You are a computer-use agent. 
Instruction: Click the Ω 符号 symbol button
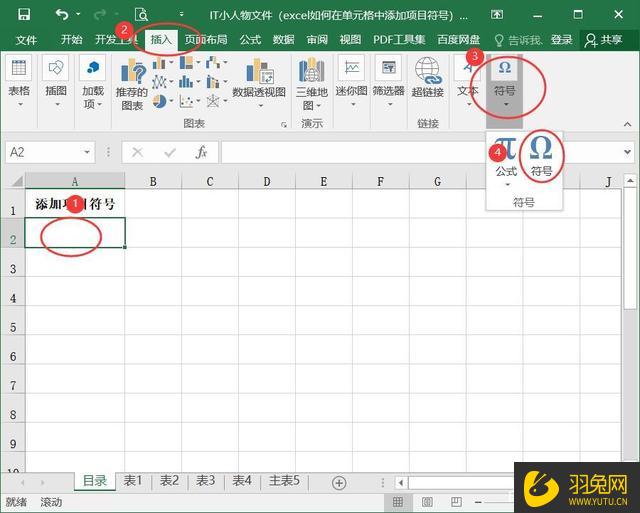pos(542,157)
